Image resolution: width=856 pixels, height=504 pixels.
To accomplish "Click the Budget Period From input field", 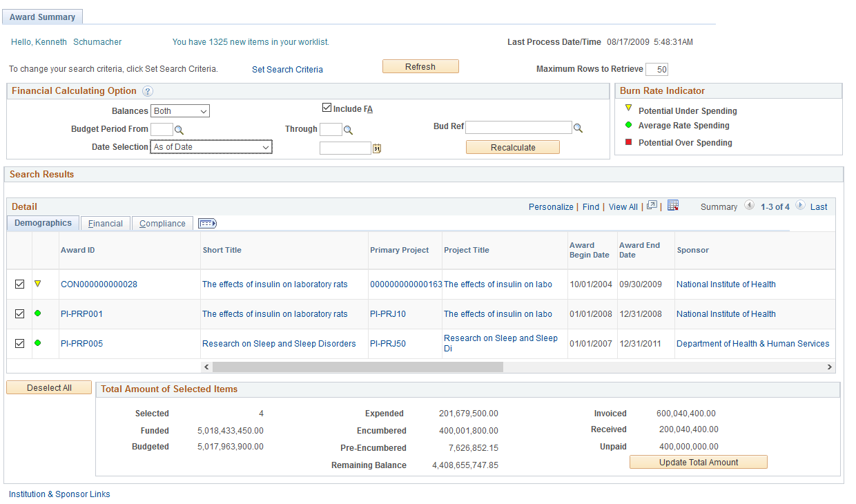I will tap(162, 129).
